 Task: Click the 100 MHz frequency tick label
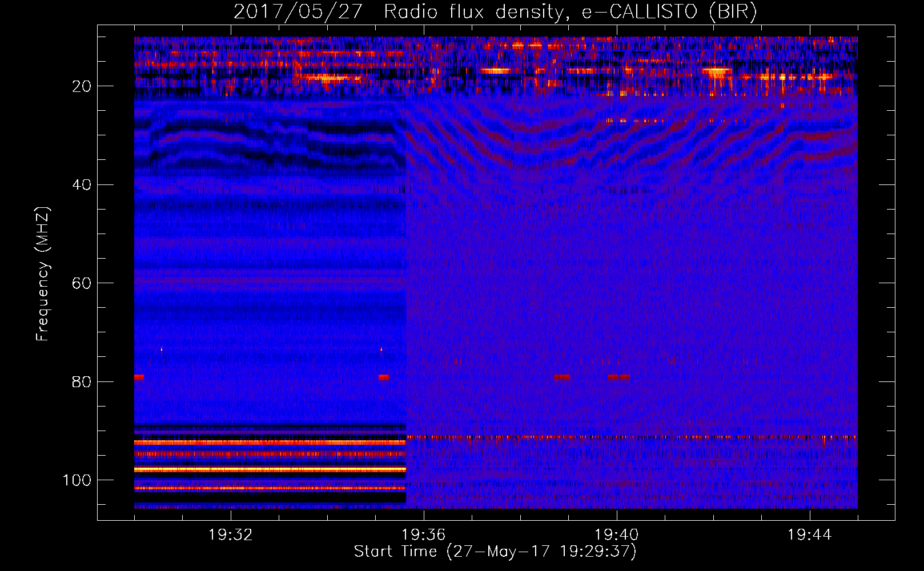click(x=77, y=480)
